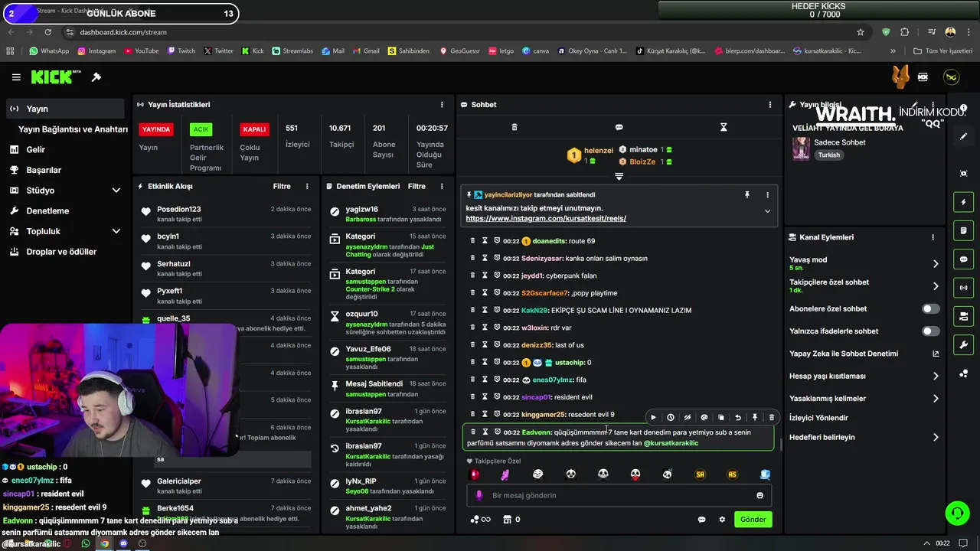Click the mention icon in message action bar
980x551 pixels.
point(704,418)
